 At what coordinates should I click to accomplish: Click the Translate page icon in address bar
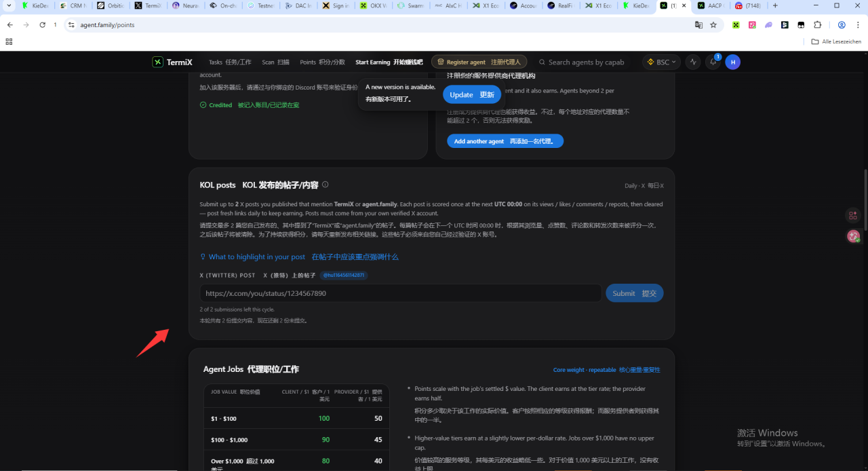(x=698, y=25)
